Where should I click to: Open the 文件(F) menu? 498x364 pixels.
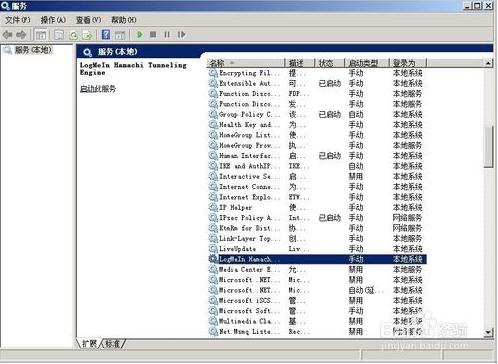pyautogui.click(x=18, y=20)
